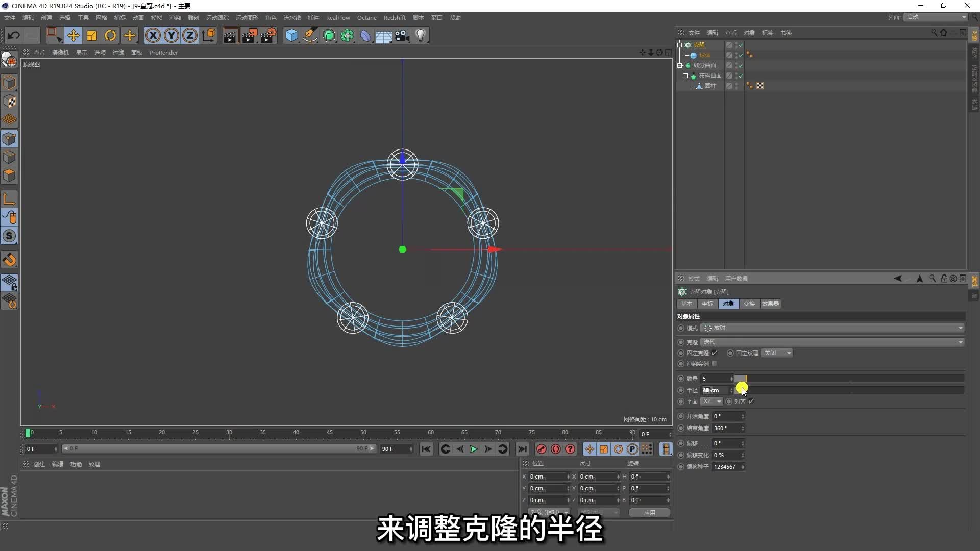The width and height of the screenshot is (980, 551).
Task: Switch to the 坐标 attribute tab
Action: click(x=707, y=304)
